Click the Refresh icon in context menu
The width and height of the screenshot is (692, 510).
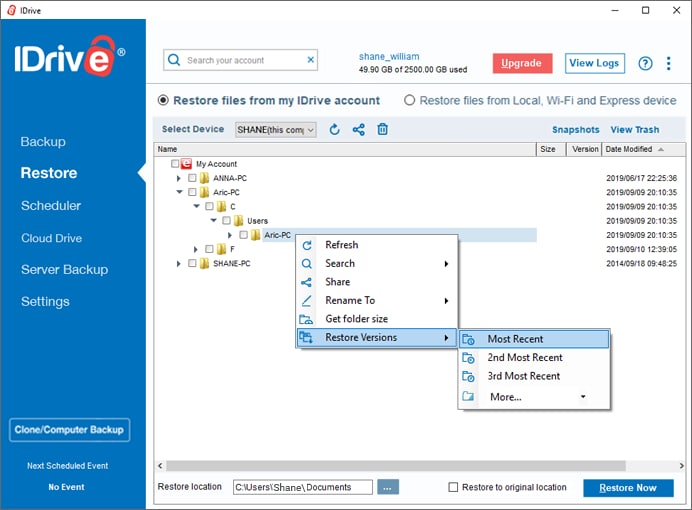(307, 245)
